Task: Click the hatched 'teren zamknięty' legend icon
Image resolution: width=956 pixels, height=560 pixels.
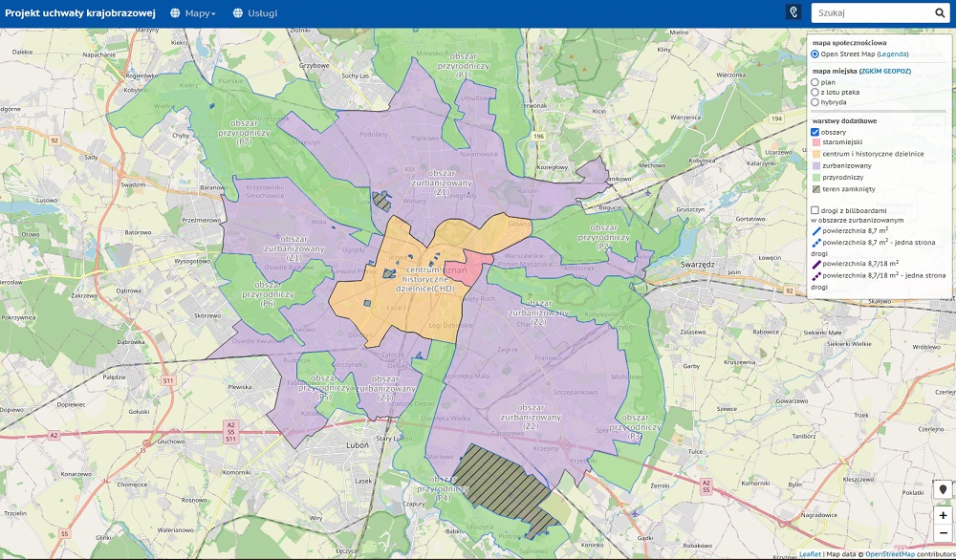Action: pyautogui.click(x=815, y=189)
